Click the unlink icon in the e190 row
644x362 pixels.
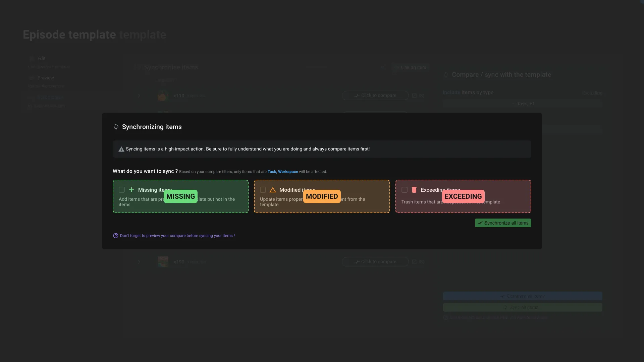pos(422,262)
